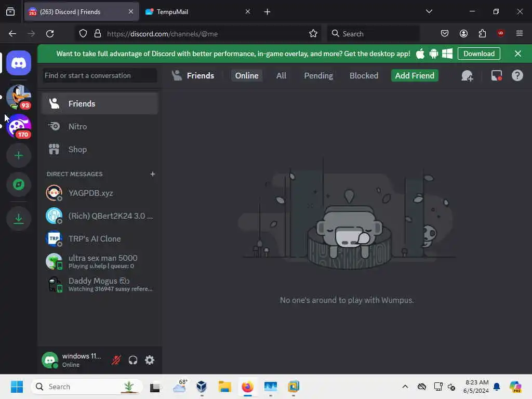
Task: Open Daddy Mogus direct message
Action: pos(100,284)
